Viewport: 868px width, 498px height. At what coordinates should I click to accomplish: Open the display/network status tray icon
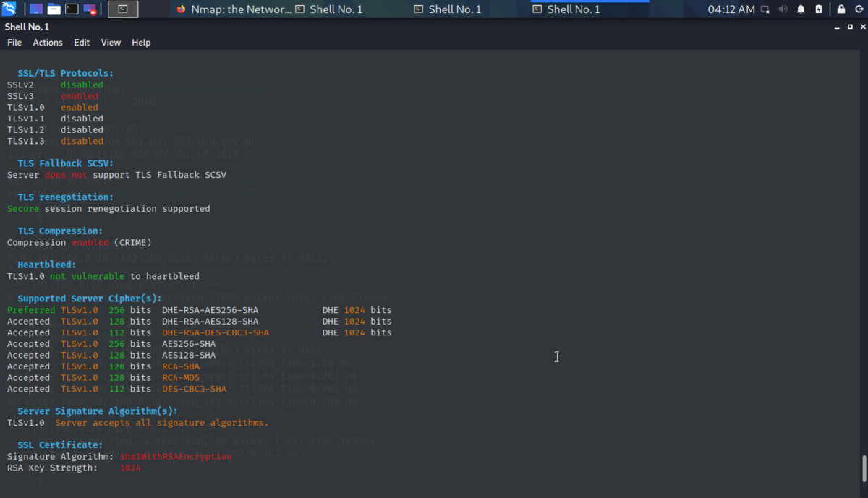tap(766, 9)
